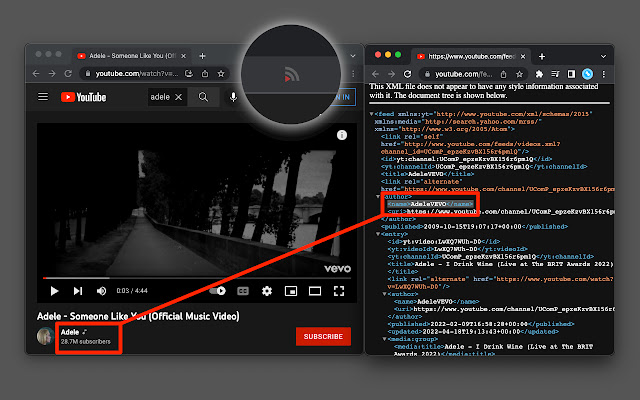Viewport: 640px width, 400px height.
Task: Start voice search with the microphone
Action: click(x=233, y=97)
